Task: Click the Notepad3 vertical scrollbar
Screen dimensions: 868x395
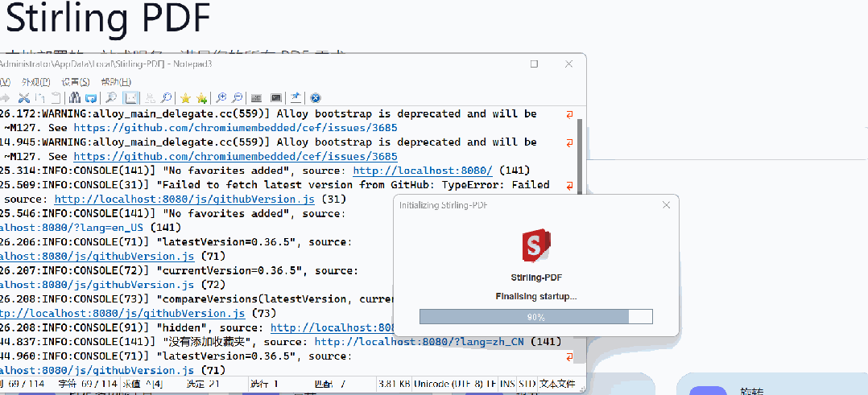Action: [580, 241]
